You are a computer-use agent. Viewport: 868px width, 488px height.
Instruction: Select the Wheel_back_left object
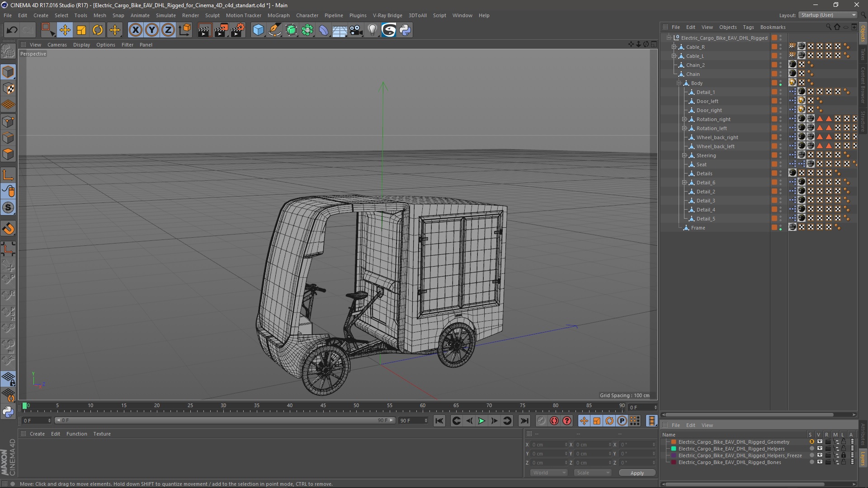click(x=715, y=146)
